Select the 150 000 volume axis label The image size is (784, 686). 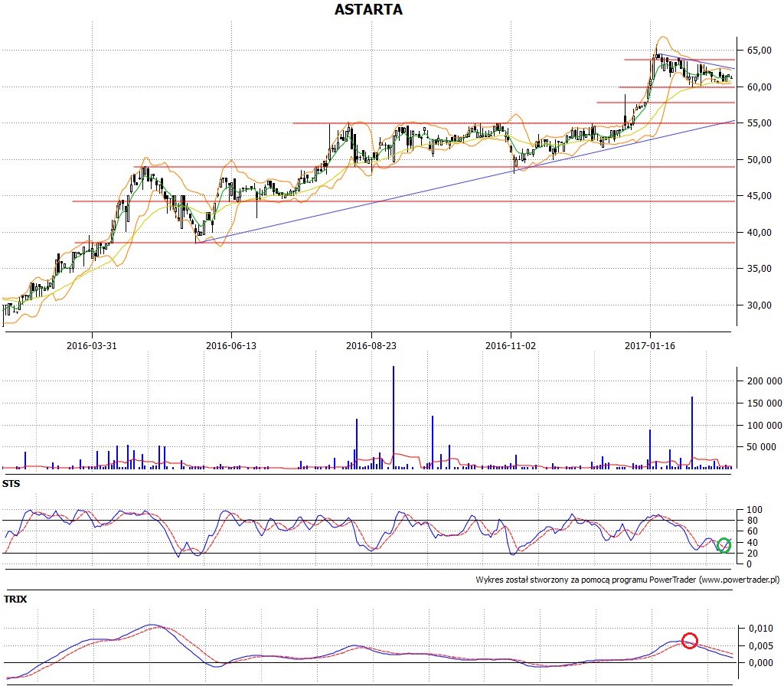pyautogui.click(x=765, y=403)
